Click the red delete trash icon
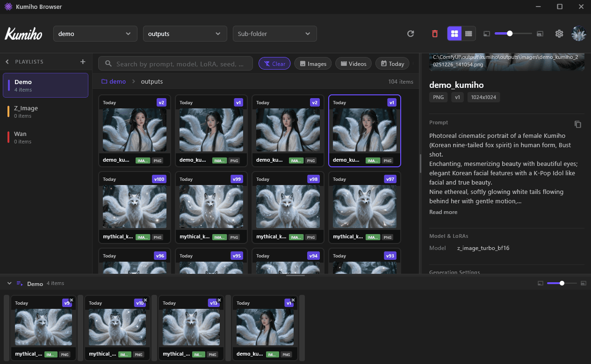Screen dimensions: 591x364 pos(435,34)
